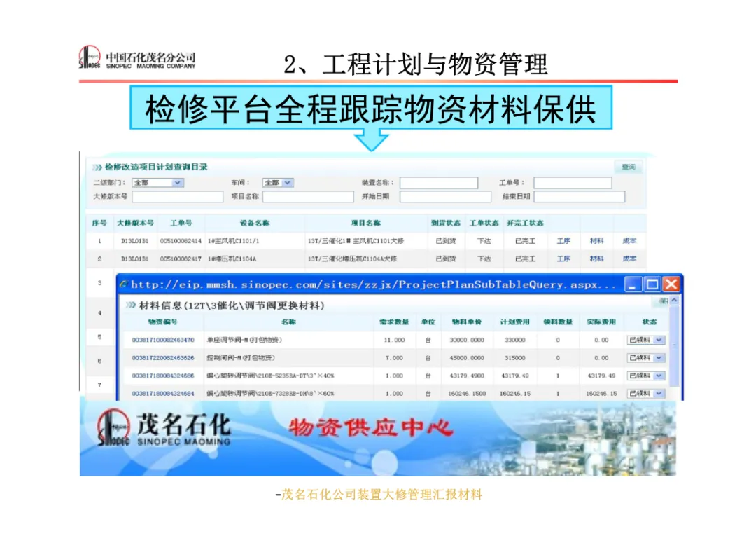Select project cell 13T/三催化增压机C1104A大修
Screen dimensions: 756x536
352,259
